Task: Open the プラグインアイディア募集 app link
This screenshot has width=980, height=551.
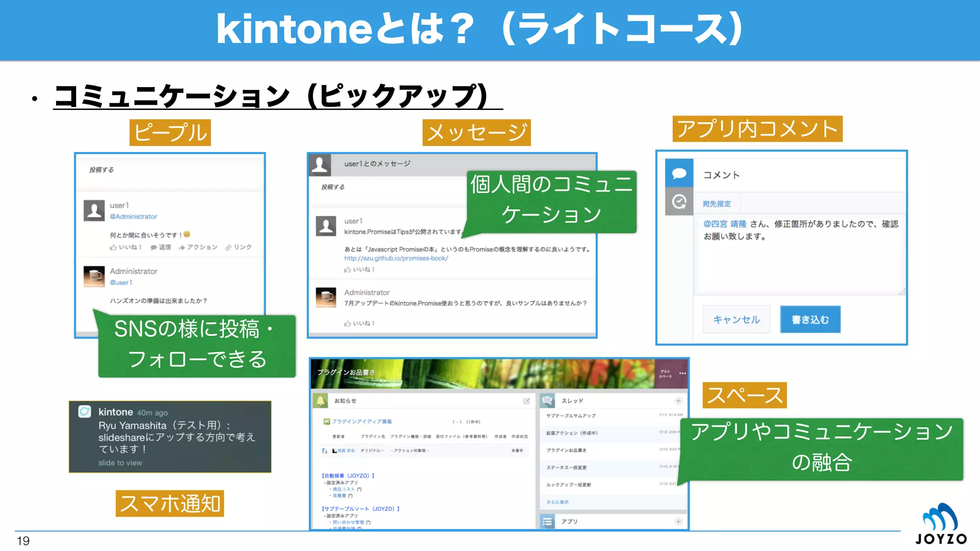Action: [362, 421]
